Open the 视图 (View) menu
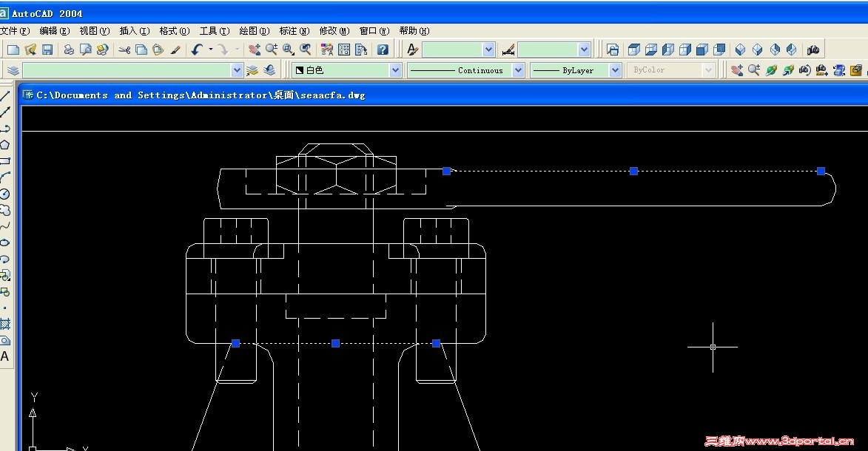This screenshot has width=868, height=451. [x=94, y=31]
